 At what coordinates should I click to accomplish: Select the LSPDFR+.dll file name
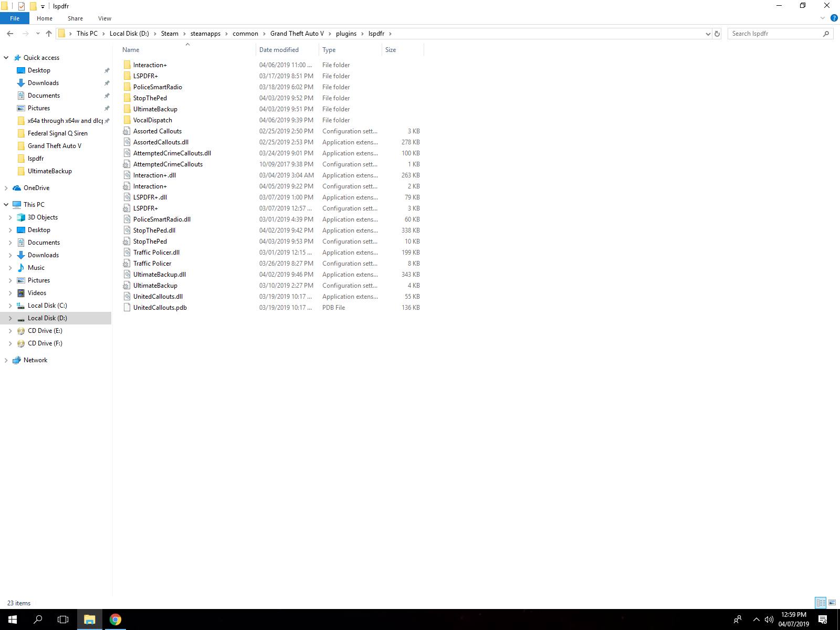[x=150, y=197]
